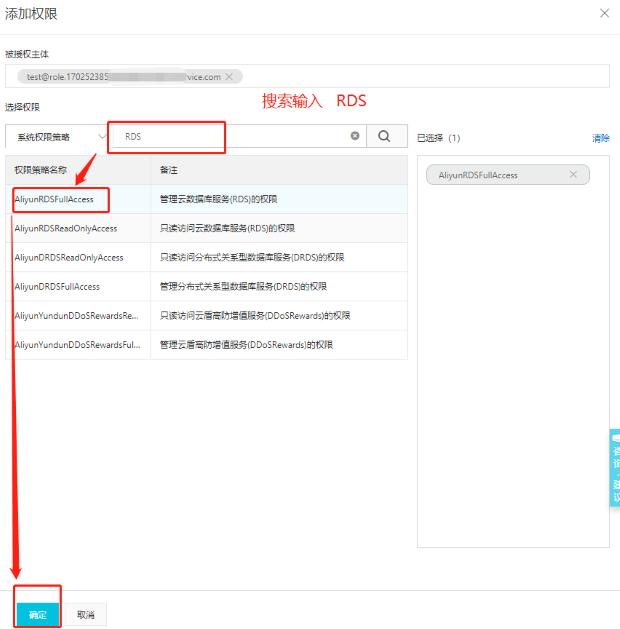Open the 系统权限策略 policy type dropdown
620x629 pixels.
pos(56,137)
